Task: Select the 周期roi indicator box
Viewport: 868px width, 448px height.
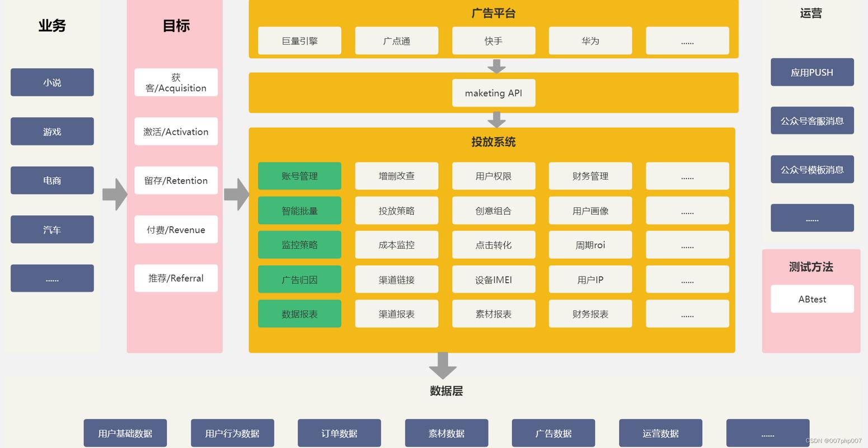Action: coord(590,245)
